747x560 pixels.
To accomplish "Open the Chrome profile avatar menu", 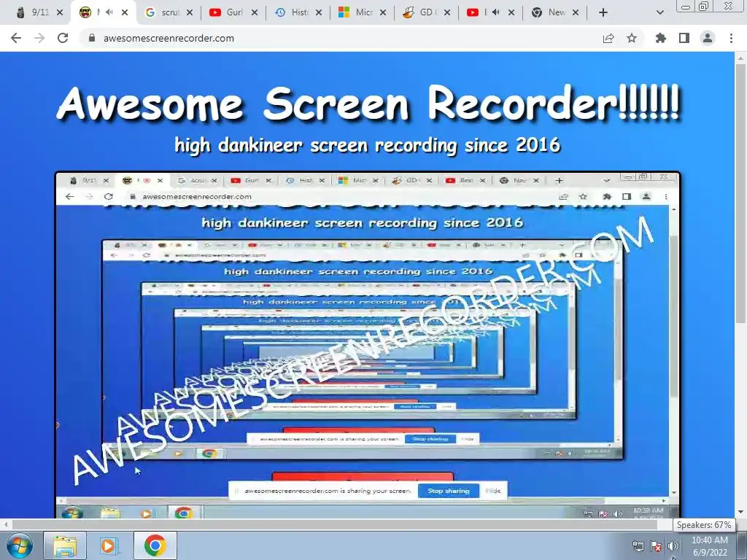I will [708, 38].
